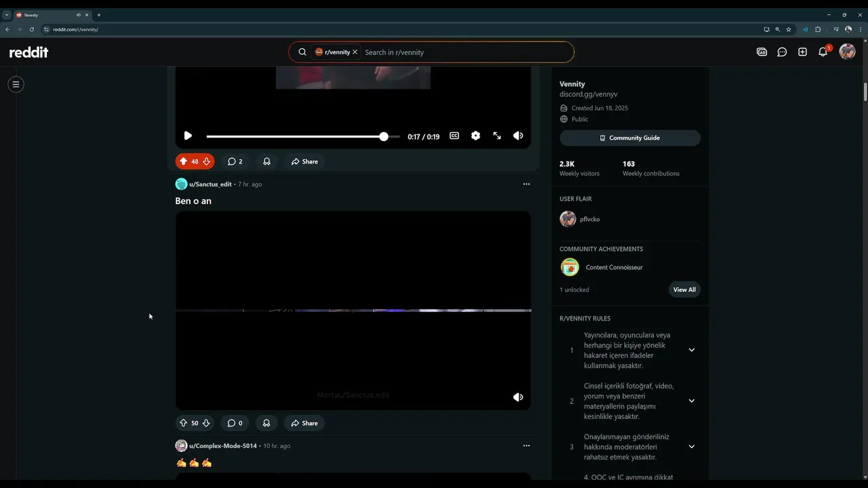This screenshot has width=868, height=488.
Task: Downvote the 48-point post
Action: [x=206, y=161]
